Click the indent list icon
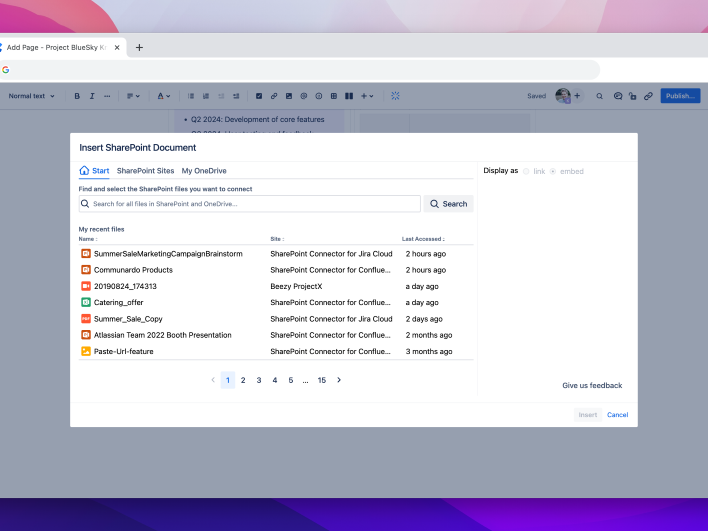Screen dimensions: 708x531 click(236, 96)
